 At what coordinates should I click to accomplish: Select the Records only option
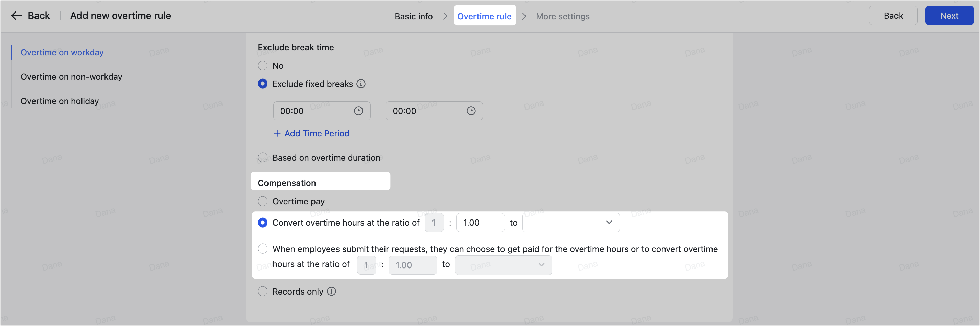[x=262, y=291]
